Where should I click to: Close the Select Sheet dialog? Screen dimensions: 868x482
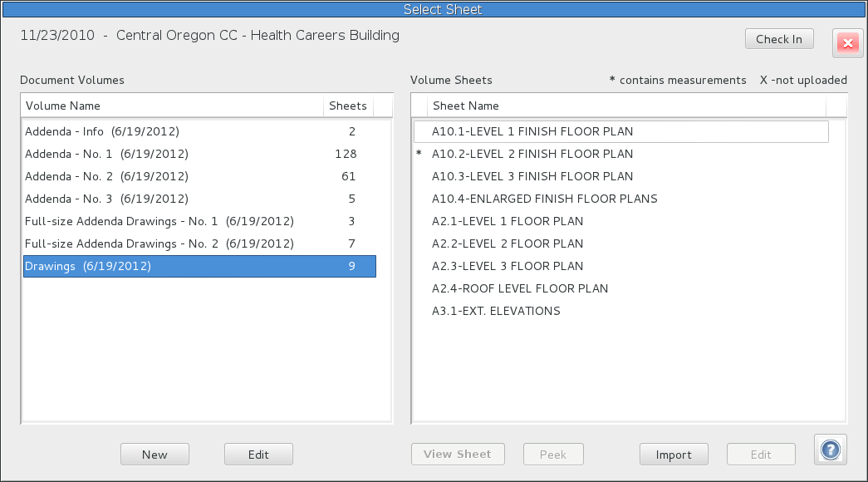click(847, 43)
